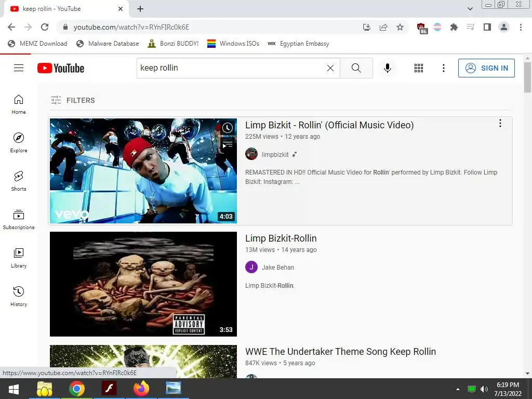Screen dimensions: 532x399
Task: Go forward with the browser forward arrow
Action: (28, 27)
